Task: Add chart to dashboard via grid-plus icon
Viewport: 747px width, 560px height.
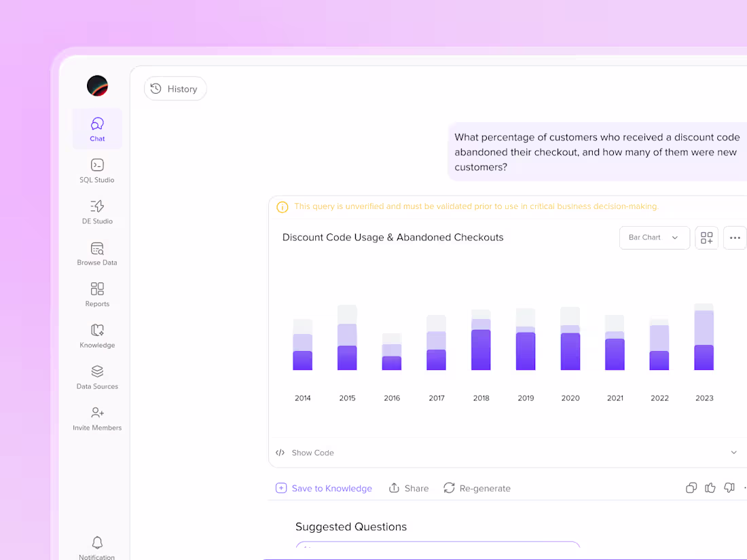Action: point(706,238)
